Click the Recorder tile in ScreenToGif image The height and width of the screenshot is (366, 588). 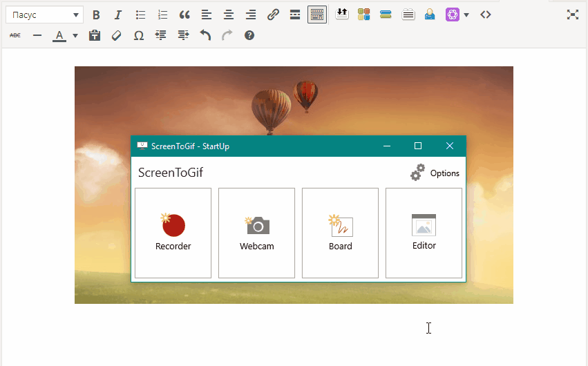click(x=173, y=233)
